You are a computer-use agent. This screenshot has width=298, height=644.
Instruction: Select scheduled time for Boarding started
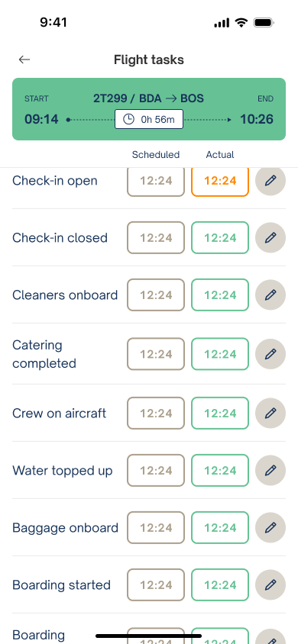156,584
